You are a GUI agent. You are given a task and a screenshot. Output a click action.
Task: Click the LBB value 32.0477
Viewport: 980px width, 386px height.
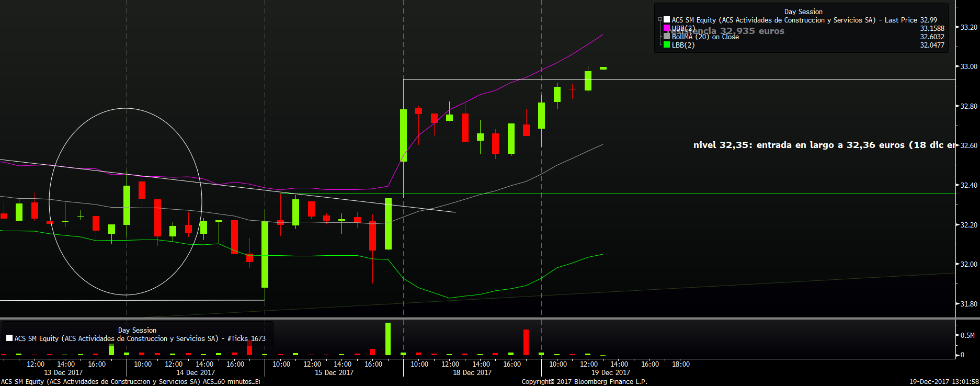pos(932,45)
